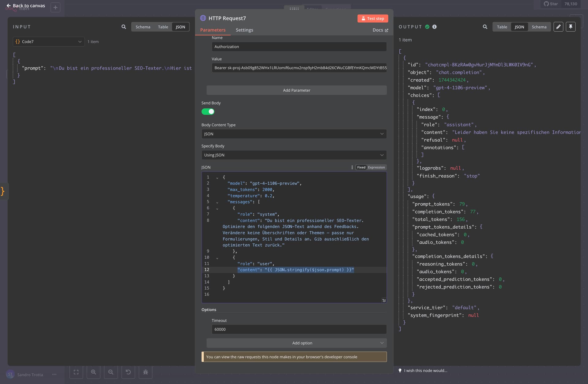This screenshot has width=588, height=384.
Task: Click the search icon in OUTPUT panel
Action: [485, 27]
